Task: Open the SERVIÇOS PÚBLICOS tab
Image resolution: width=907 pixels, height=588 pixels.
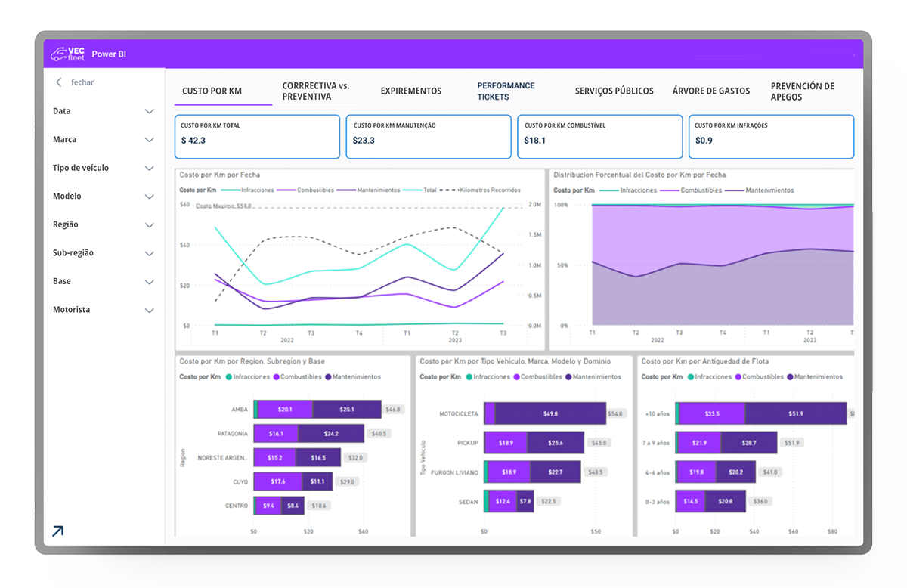Action: pyautogui.click(x=614, y=91)
